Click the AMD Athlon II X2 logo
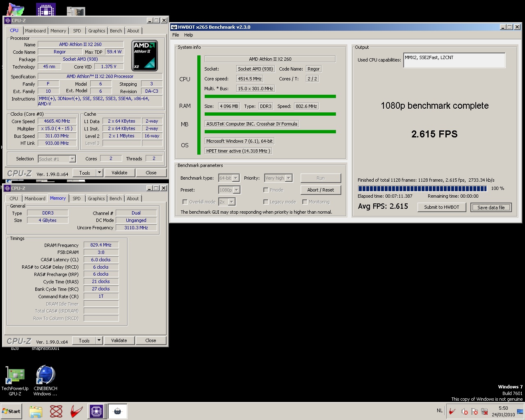This screenshot has width=525, height=420. coord(144,55)
